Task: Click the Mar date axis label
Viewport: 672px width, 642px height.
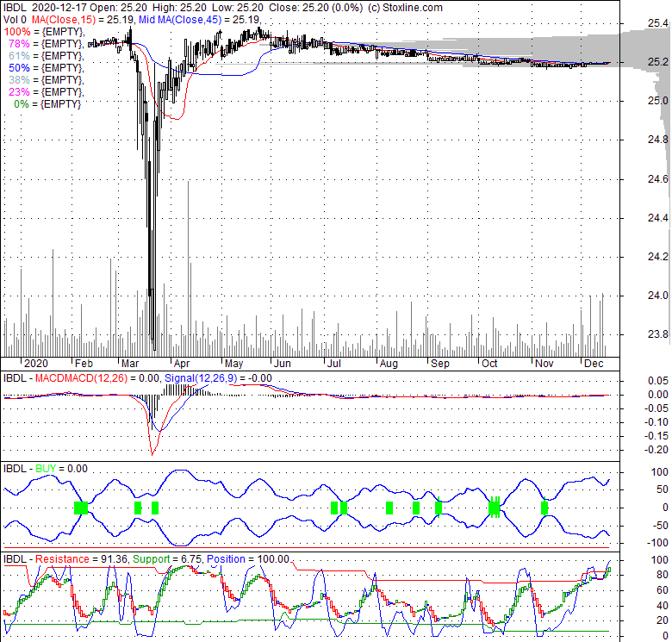Action: [130, 364]
